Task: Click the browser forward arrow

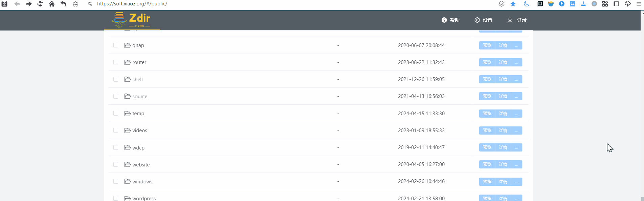Action: coord(29,4)
